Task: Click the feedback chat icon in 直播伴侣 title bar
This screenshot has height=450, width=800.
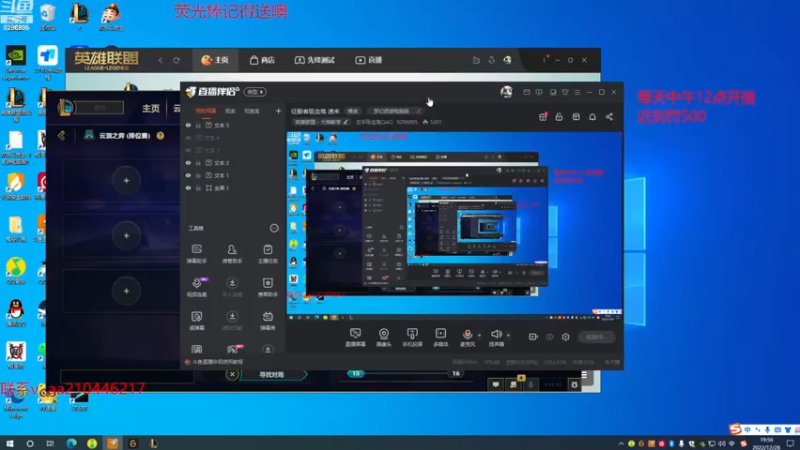Action: pos(539,92)
